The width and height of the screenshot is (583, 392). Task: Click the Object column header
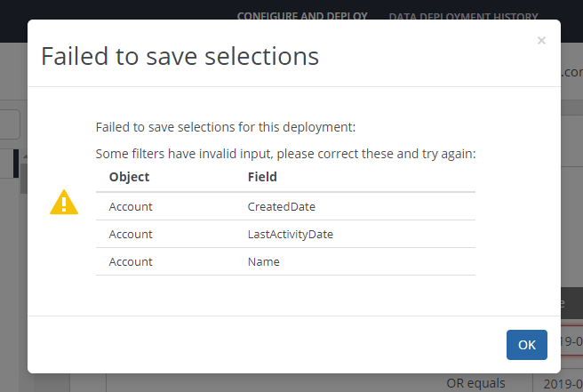pyautogui.click(x=129, y=177)
